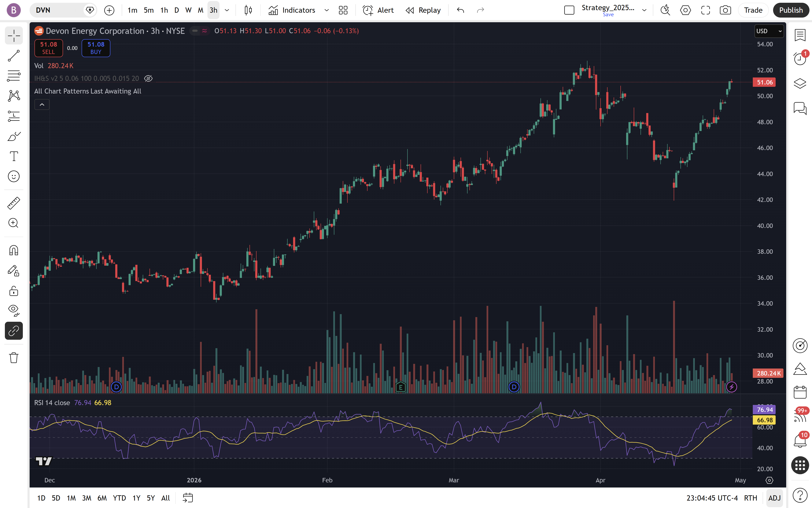Undo the last chart action
Screen dimensions: 812x508
(461, 10)
